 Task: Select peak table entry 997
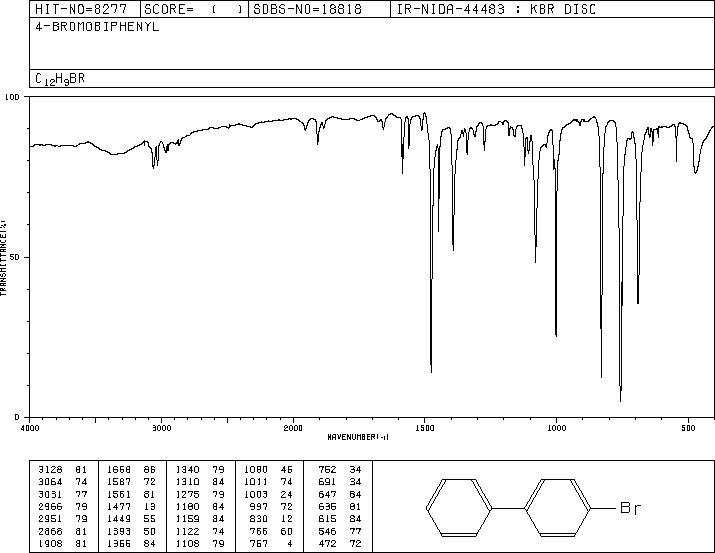[259, 506]
